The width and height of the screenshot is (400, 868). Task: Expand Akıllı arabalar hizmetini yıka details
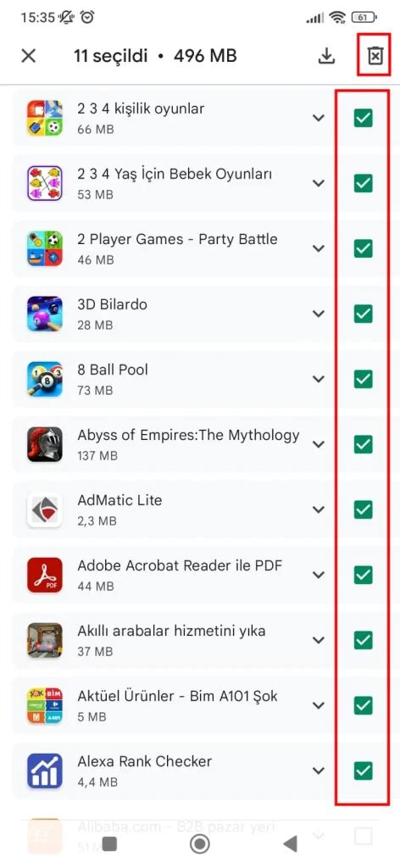click(318, 641)
